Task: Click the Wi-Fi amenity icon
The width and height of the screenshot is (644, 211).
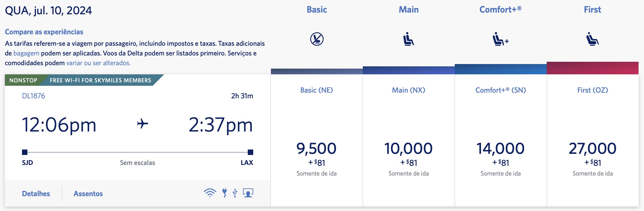Action: [210, 193]
